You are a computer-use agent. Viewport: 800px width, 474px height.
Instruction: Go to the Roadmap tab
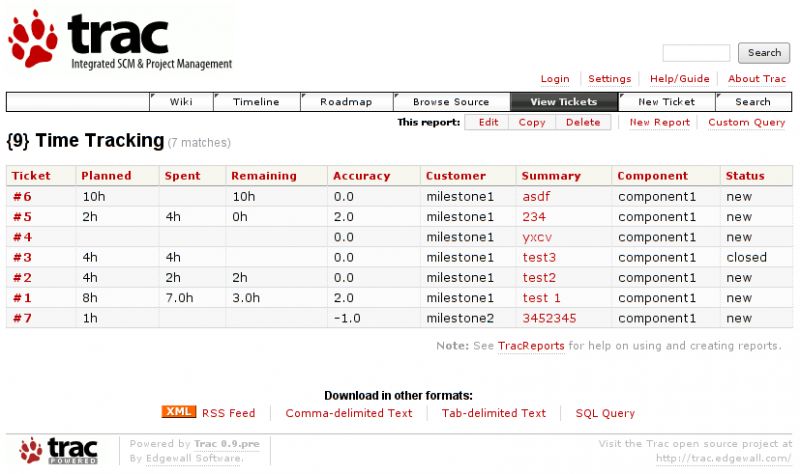click(x=346, y=102)
